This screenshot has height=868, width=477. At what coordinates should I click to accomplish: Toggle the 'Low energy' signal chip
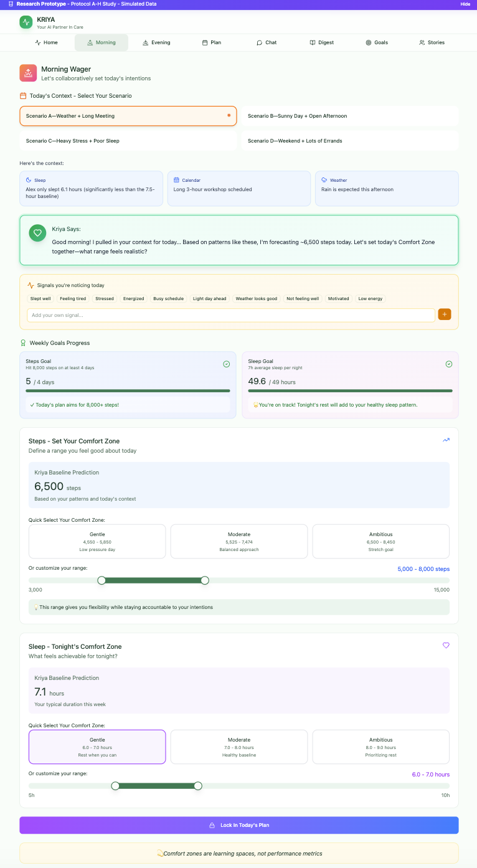(x=371, y=299)
